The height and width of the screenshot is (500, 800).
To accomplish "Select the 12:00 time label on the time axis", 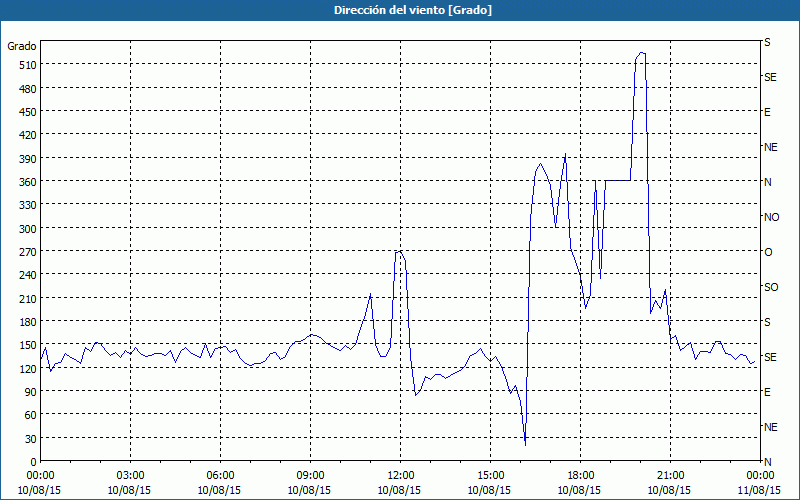I will click(x=401, y=476).
